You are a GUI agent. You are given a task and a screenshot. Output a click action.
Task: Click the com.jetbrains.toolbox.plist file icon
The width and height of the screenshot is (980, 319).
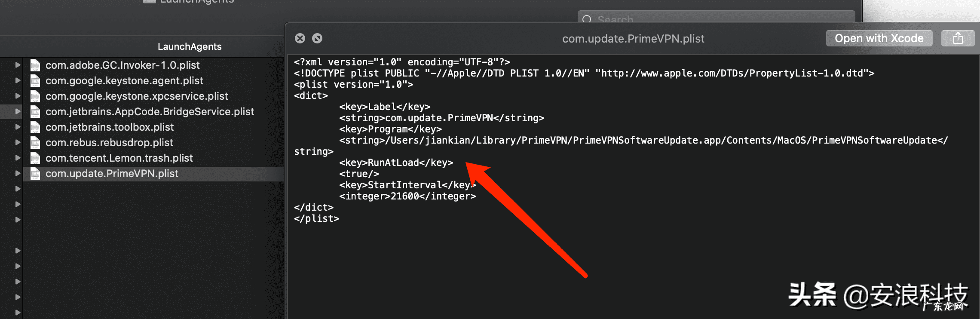point(35,127)
